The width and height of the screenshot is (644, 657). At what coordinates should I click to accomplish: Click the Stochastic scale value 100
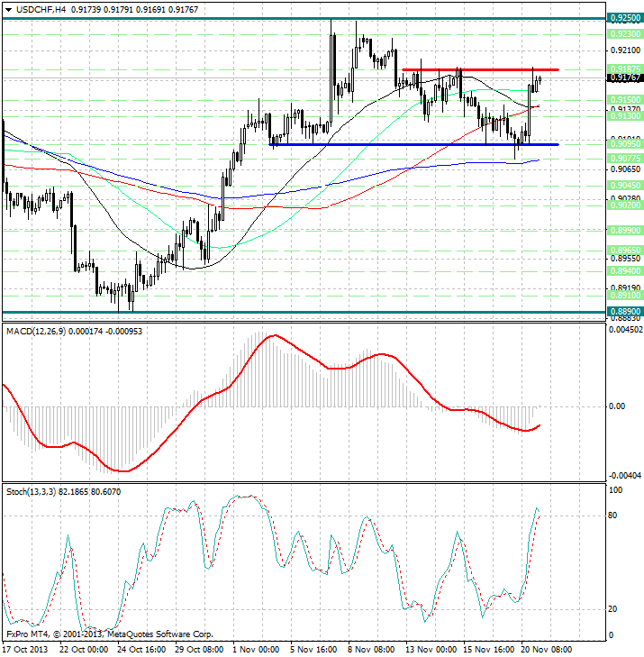(615, 490)
